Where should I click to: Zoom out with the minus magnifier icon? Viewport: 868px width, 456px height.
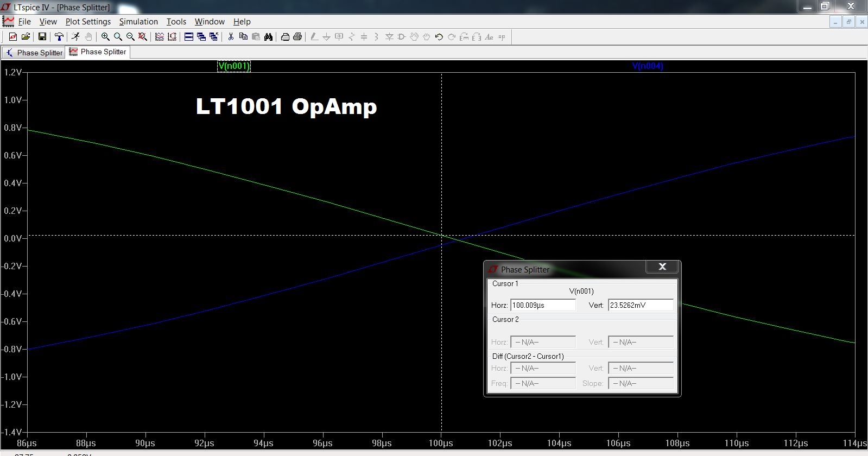coord(130,37)
